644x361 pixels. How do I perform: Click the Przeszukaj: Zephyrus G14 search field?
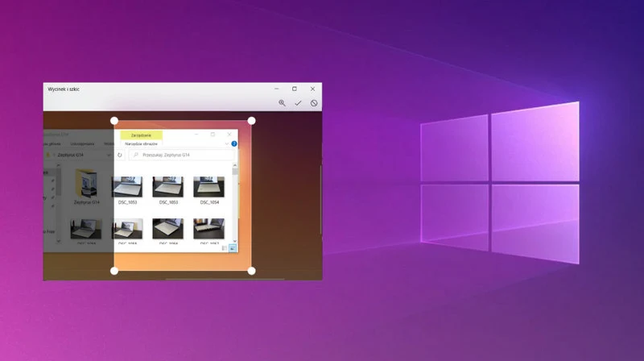[x=182, y=155]
